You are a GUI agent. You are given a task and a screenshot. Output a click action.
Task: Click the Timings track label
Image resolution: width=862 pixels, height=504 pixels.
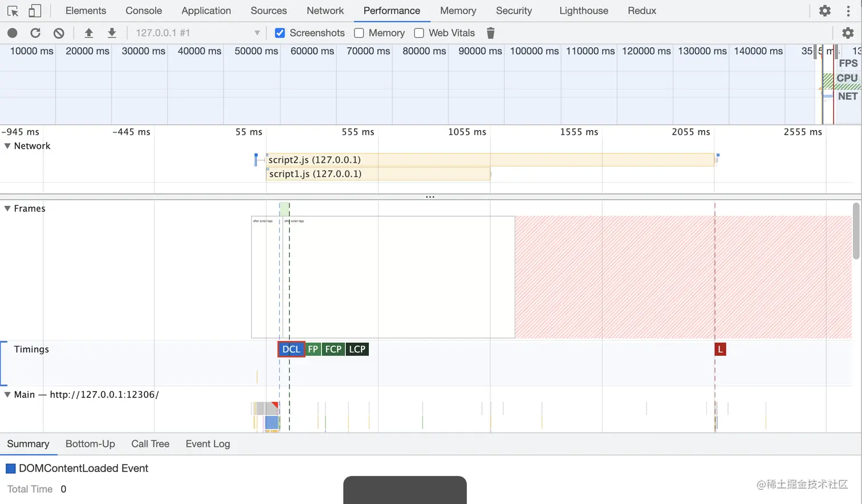(31, 349)
